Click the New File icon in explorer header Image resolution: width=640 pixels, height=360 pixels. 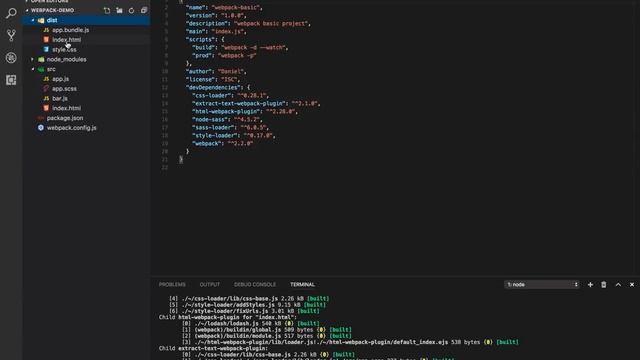coord(107,10)
